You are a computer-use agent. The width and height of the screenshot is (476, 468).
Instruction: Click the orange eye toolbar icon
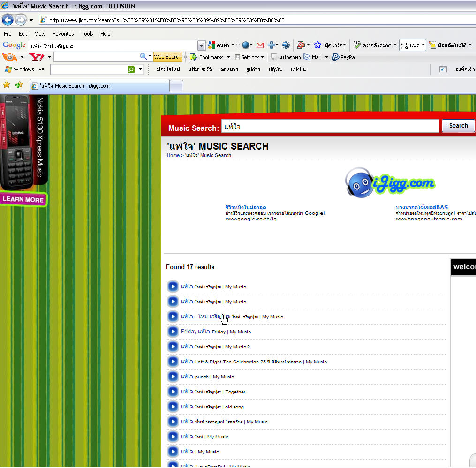(x=10, y=57)
